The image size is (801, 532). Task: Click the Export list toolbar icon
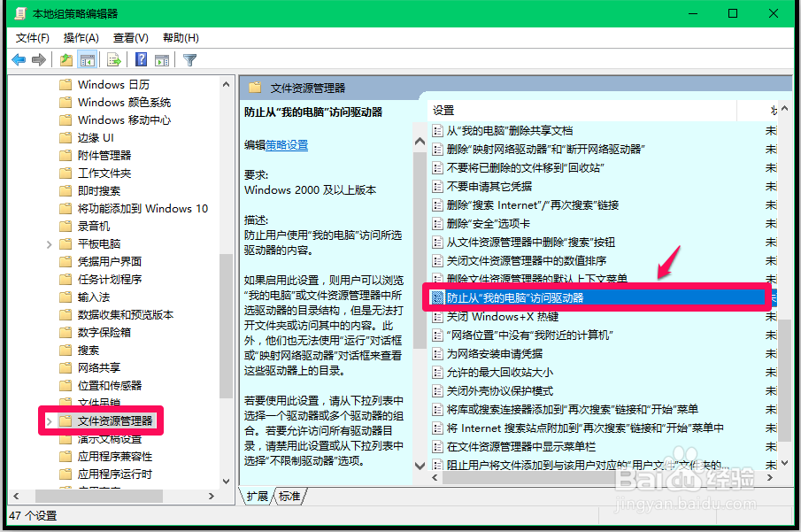[x=113, y=60]
